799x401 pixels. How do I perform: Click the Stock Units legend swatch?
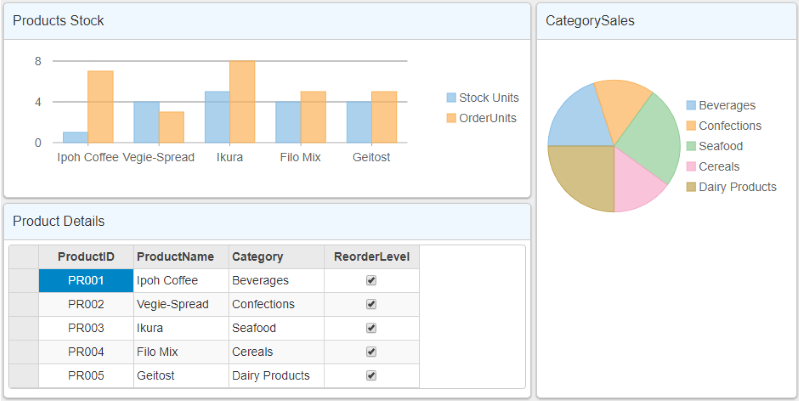coord(451,98)
